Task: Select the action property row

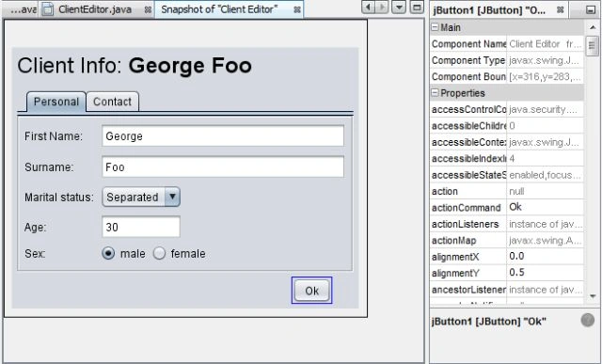Action: click(x=507, y=191)
